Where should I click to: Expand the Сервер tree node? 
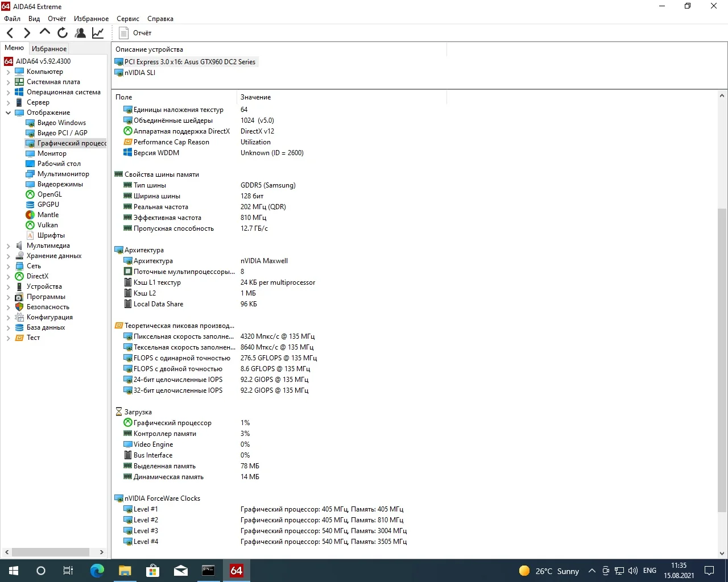tap(8, 103)
